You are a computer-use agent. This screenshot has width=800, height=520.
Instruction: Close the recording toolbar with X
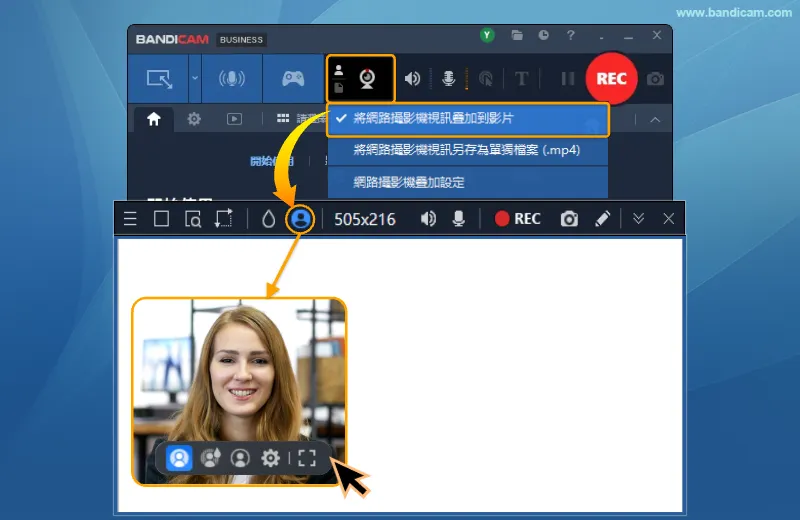[x=668, y=219]
